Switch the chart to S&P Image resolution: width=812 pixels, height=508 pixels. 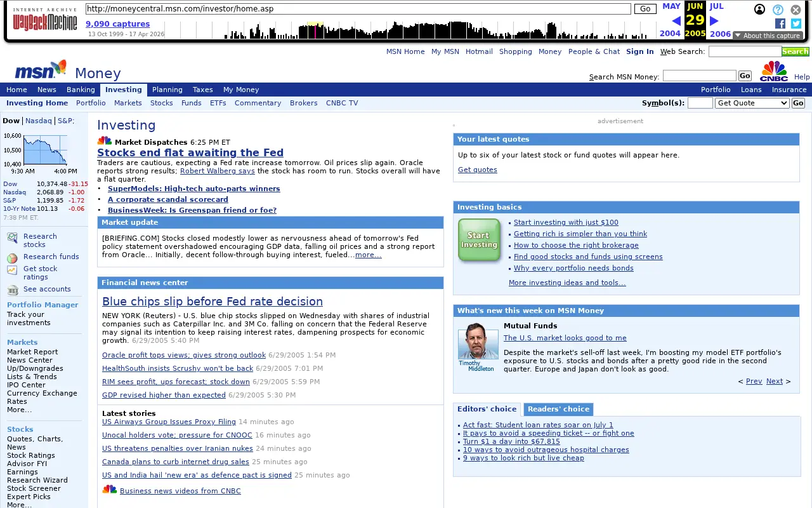[66, 121]
